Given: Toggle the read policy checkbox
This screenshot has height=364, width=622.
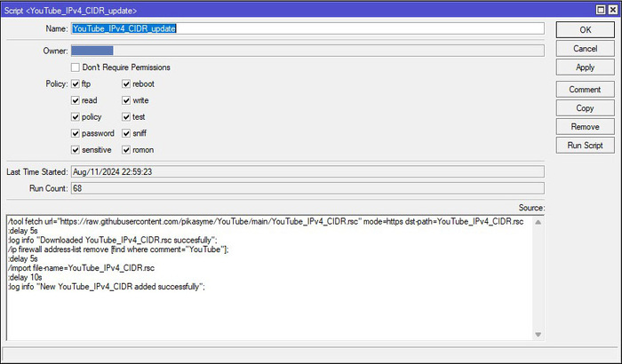Looking at the screenshot, I should pyautogui.click(x=76, y=100).
